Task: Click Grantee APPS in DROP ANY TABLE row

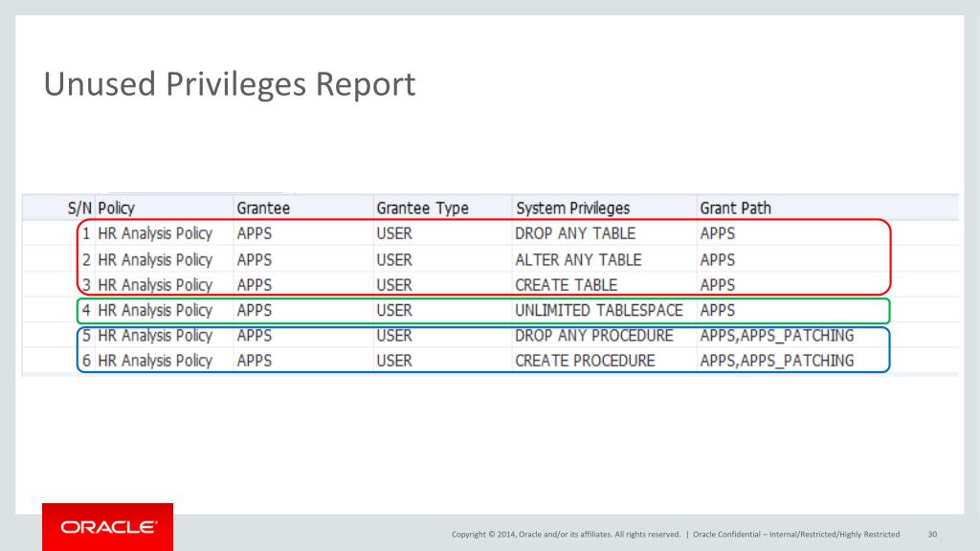Action: click(x=255, y=233)
